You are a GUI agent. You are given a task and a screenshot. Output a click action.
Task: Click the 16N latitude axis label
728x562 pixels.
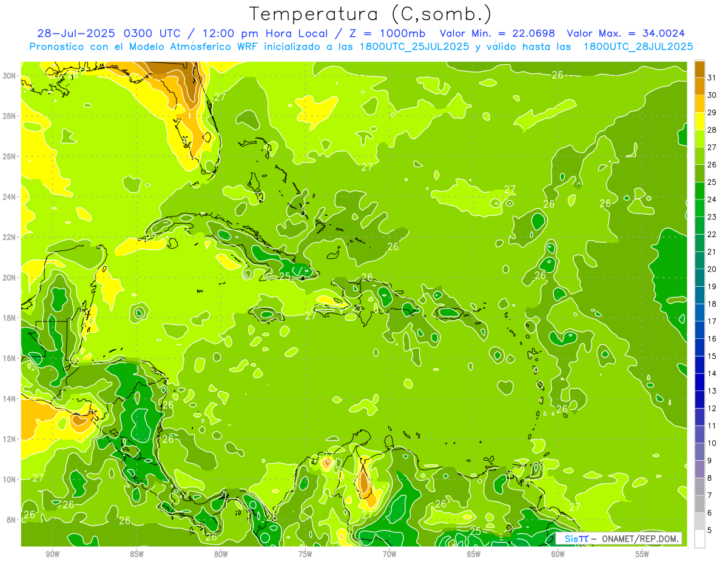[10, 358]
